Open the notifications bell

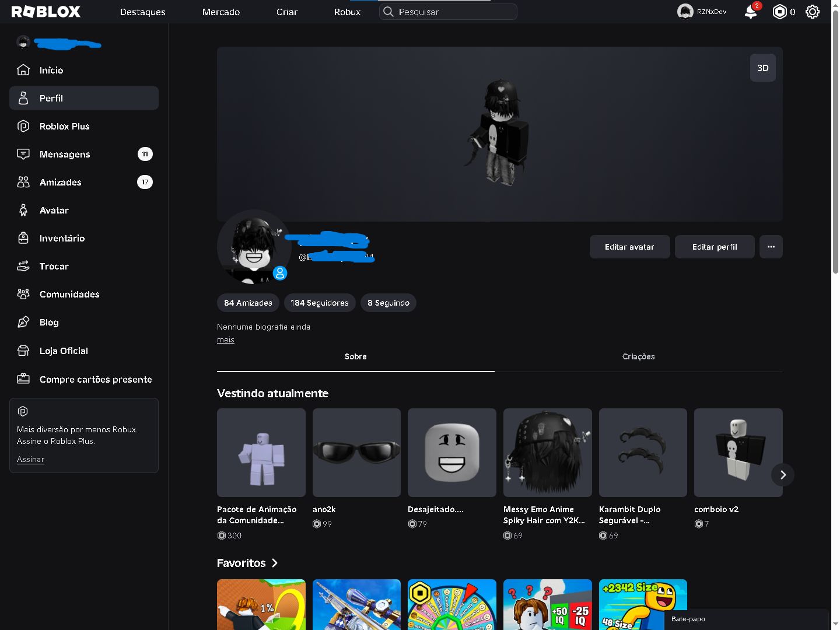click(x=751, y=12)
